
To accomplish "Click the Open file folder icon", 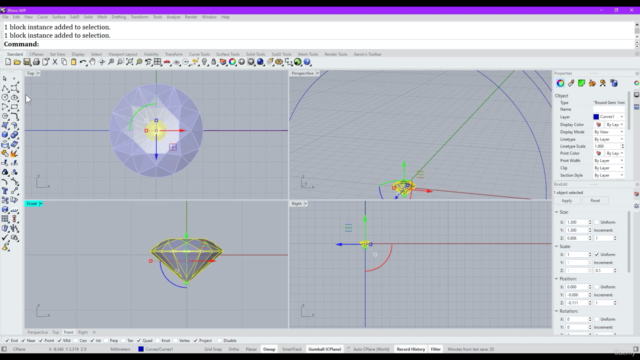I will tap(17, 62).
